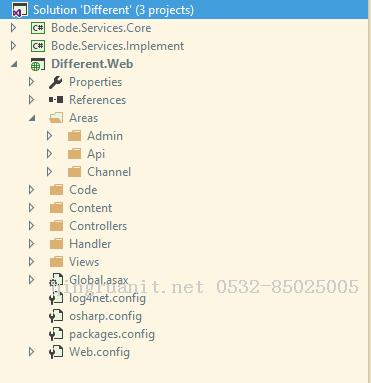Click the packages.config file icon
Image resolution: width=371 pixels, height=383 pixels.
56,334
